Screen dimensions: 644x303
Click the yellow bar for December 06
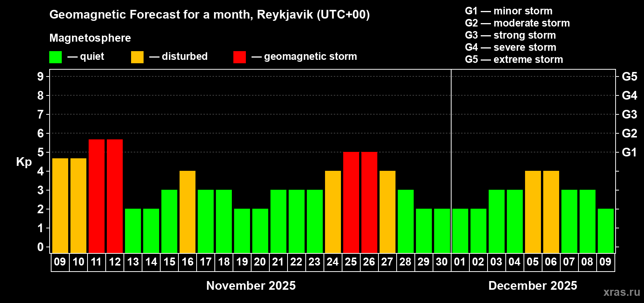point(551,212)
